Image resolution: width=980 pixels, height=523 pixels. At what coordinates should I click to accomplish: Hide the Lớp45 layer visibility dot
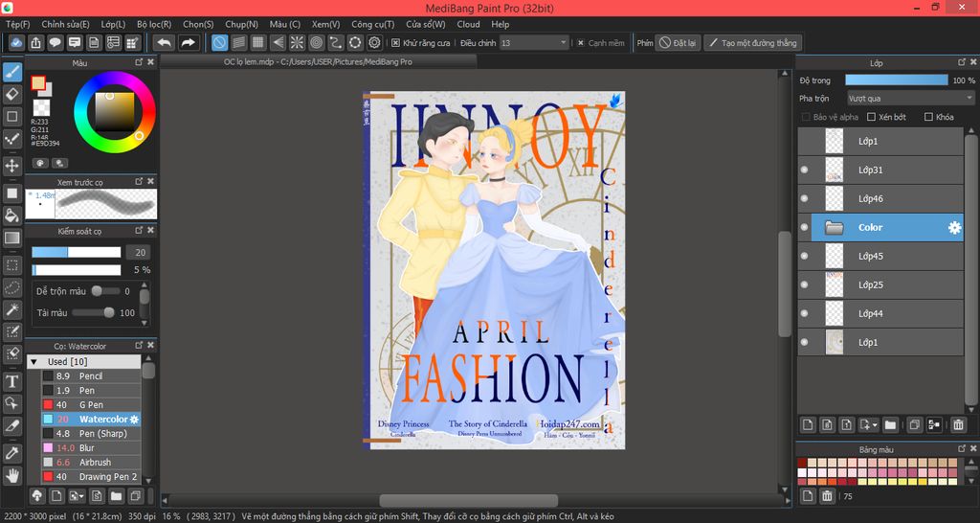tap(804, 257)
